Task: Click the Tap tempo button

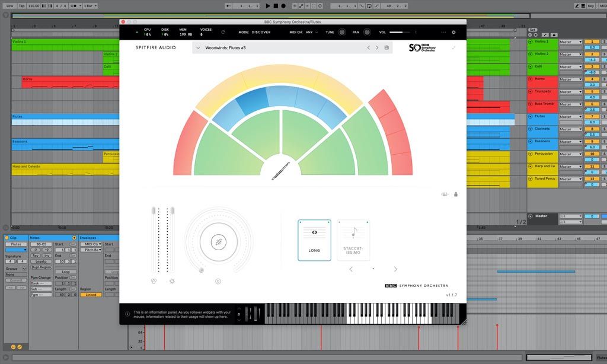Action: click(22, 6)
